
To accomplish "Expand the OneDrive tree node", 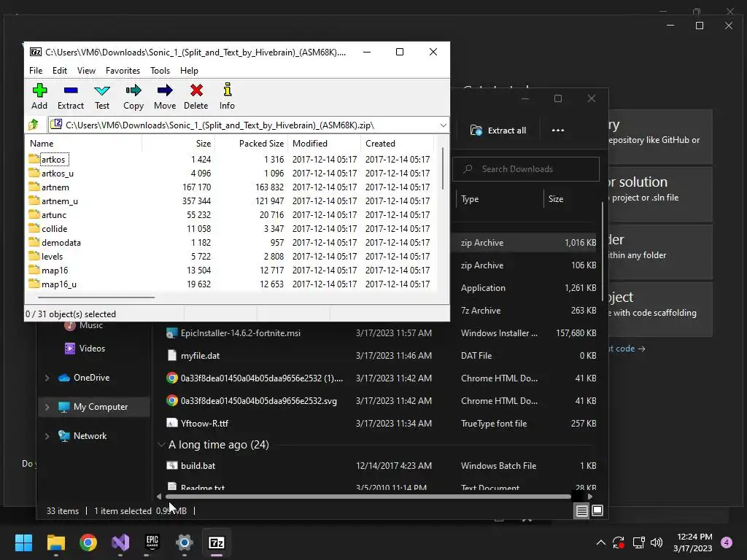I will (x=47, y=378).
